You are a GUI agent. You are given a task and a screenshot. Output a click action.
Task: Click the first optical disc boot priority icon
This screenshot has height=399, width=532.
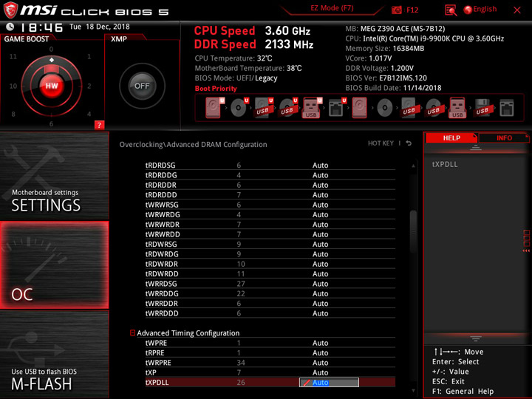click(x=238, y=108)
